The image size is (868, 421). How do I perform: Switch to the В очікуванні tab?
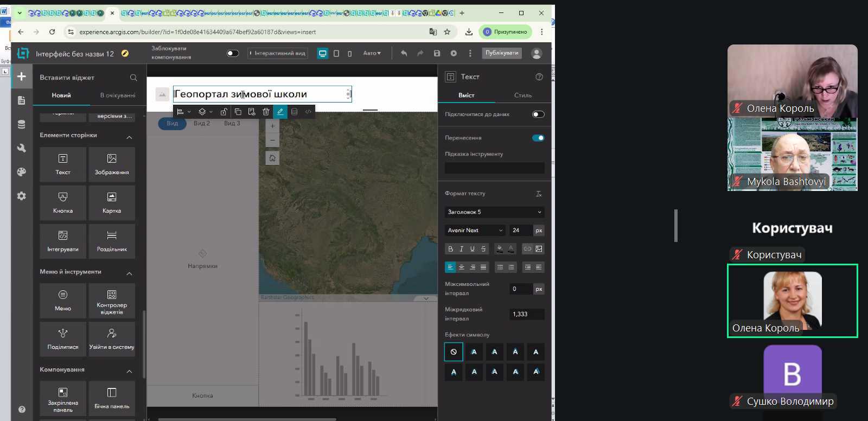(x=118, y=95)
